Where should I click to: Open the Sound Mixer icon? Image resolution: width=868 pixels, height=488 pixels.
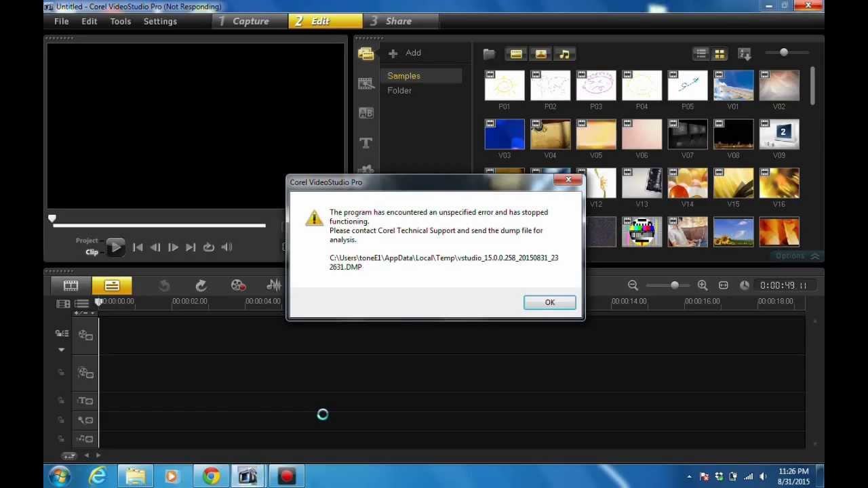point(274,285)
